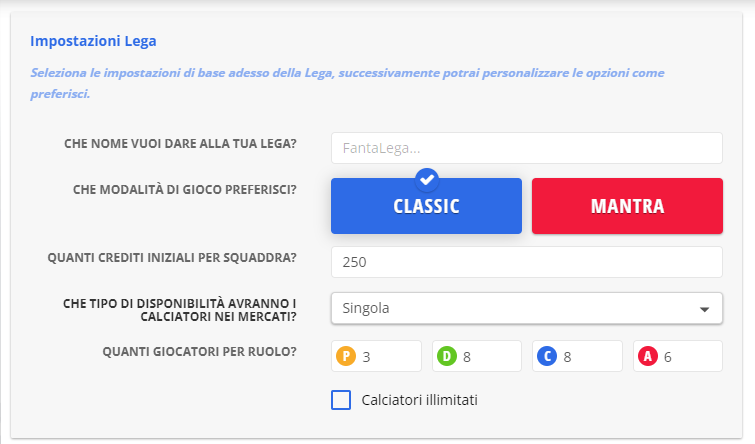Expand the Singola availability select box

(510, 308)
